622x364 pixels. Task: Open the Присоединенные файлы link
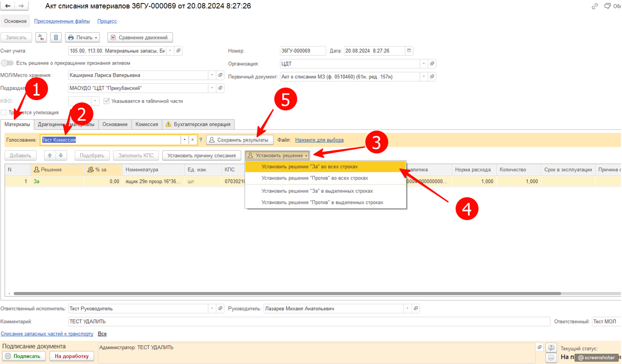(62, 21)
